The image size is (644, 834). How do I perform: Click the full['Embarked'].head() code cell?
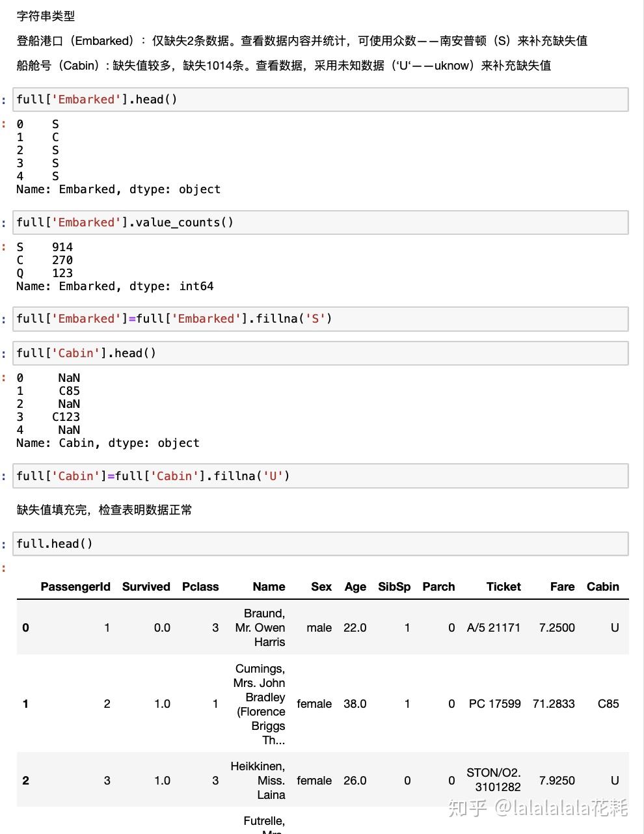pos(321,100)
